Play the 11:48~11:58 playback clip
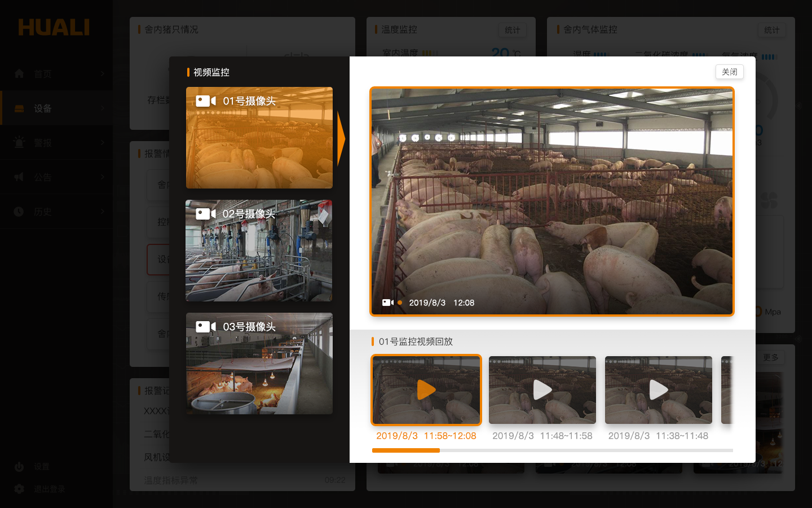Viewport: 812px width, 508px height. coord(542,390)
